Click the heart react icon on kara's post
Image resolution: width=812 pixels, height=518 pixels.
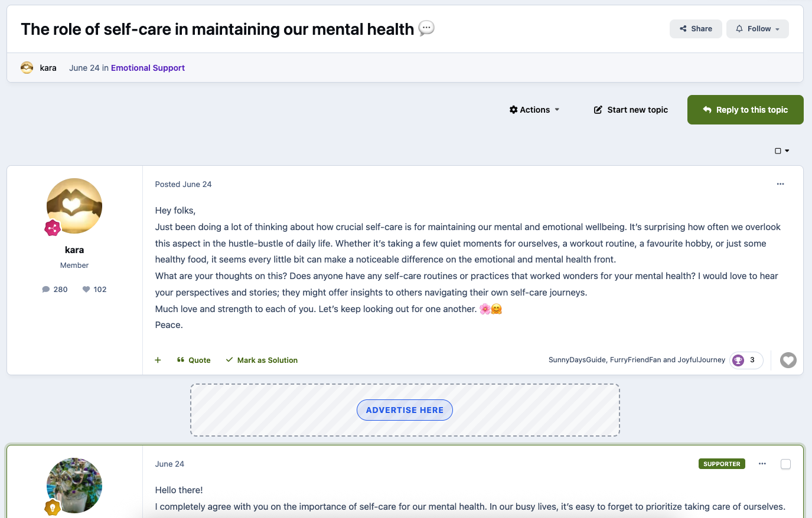788,360
